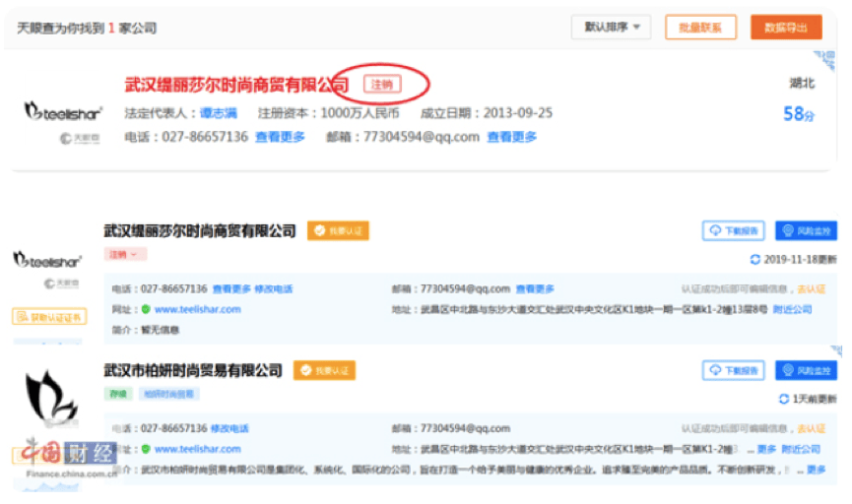Click the 获取认证证书 button under teelishar logo

(48, 316)
